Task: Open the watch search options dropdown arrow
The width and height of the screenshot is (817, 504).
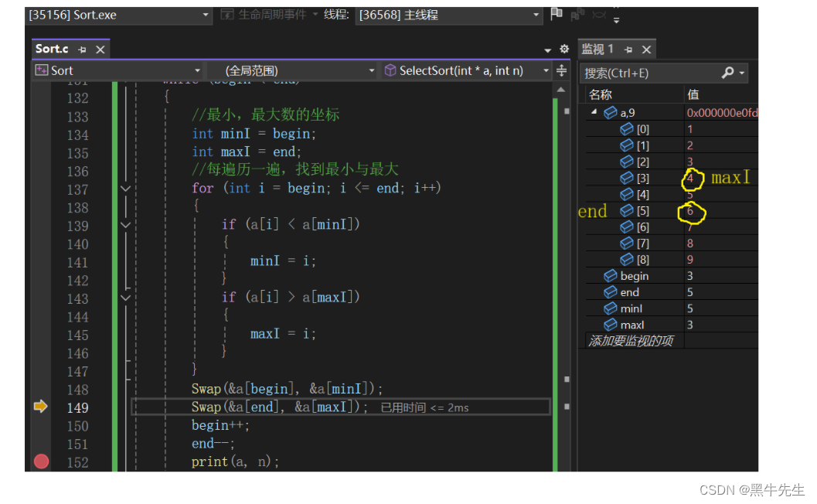Action: [x=741, y=73]
